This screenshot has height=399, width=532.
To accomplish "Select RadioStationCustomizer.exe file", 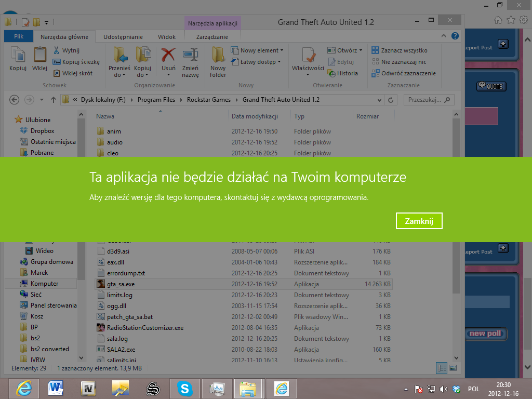I will (x=243, y=328).
